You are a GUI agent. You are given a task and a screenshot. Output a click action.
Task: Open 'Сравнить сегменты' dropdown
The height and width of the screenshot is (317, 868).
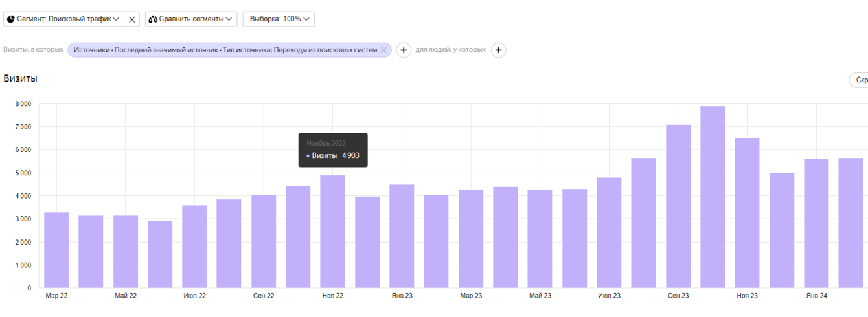191,19
